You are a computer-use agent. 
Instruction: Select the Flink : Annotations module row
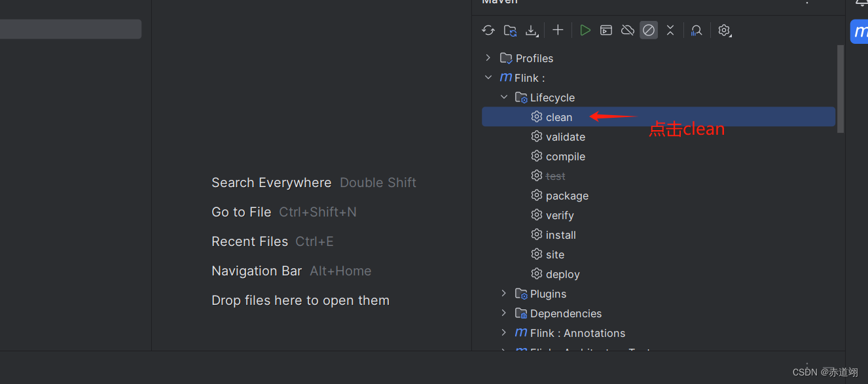pyautogui.click(x=659, y=333)
